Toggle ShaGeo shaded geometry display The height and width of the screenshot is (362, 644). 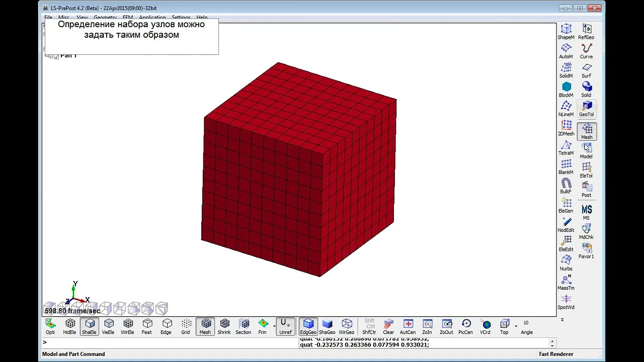tap(327, 327)
